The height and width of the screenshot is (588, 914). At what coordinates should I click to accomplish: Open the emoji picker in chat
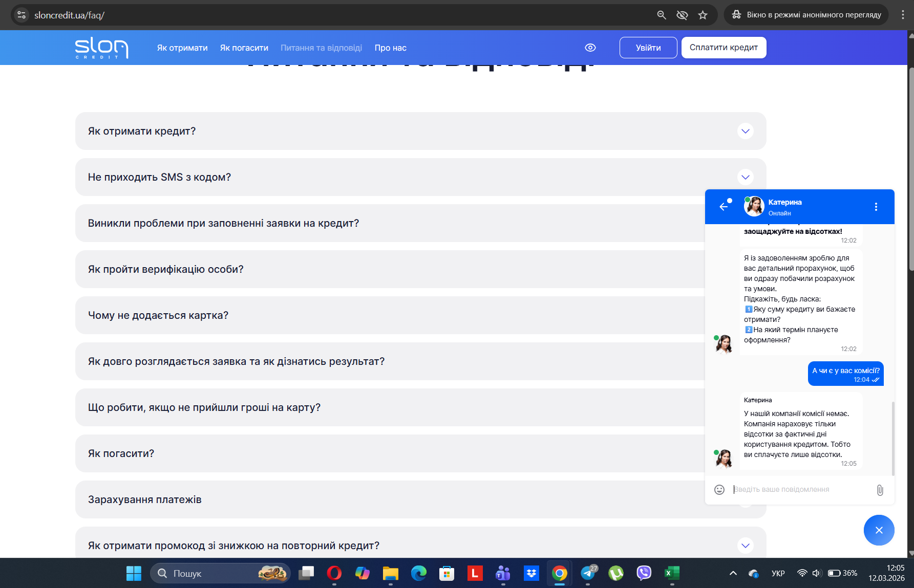(x=719, y=490)
